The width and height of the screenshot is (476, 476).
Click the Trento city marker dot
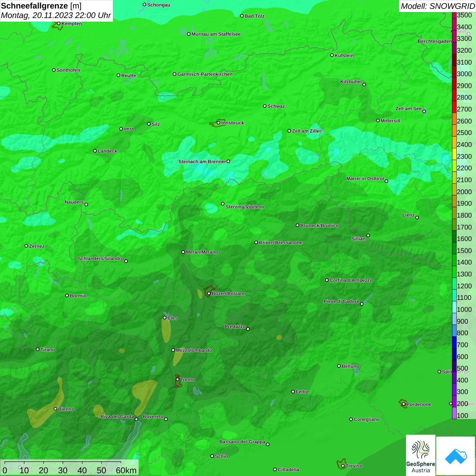[x=177, y=379]
